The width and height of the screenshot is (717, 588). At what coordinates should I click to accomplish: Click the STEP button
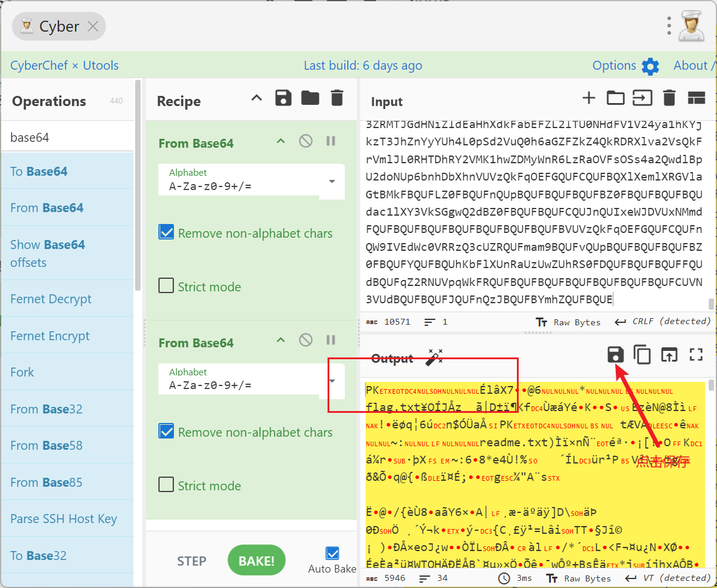coord(192,561)
